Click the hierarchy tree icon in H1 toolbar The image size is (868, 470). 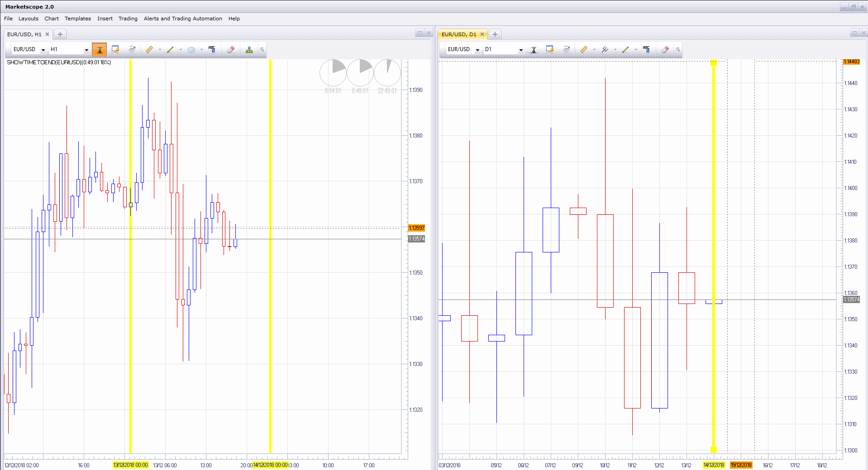249,50
